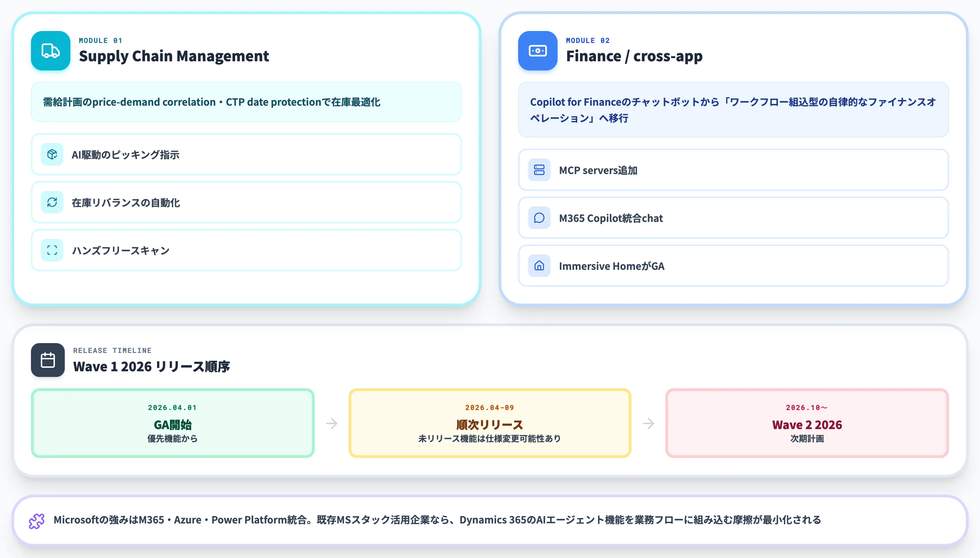
Task: Click the calendar icon for Release Timeline
Action: tap(48, 360)
